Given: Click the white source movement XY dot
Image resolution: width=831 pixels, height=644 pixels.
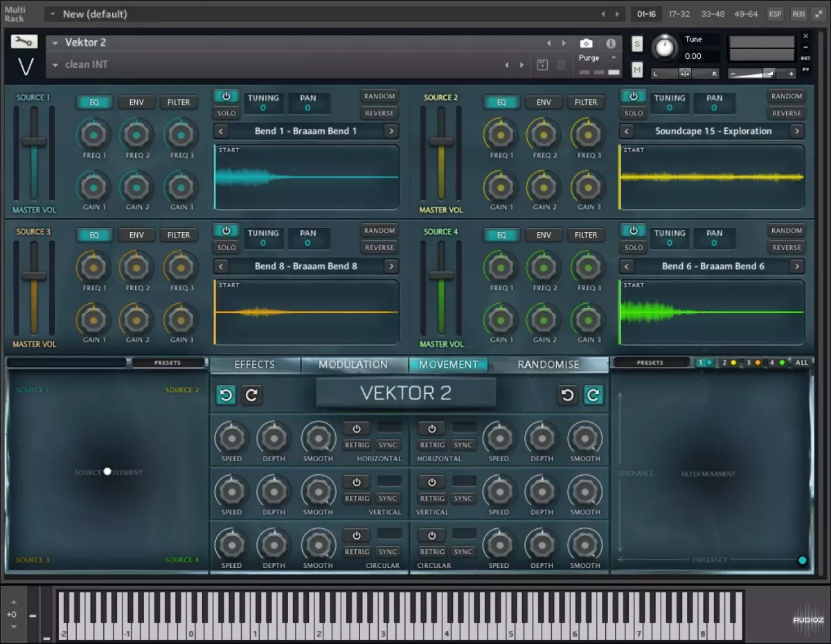Looking at the screenshot, I should [x=107, y=472].
